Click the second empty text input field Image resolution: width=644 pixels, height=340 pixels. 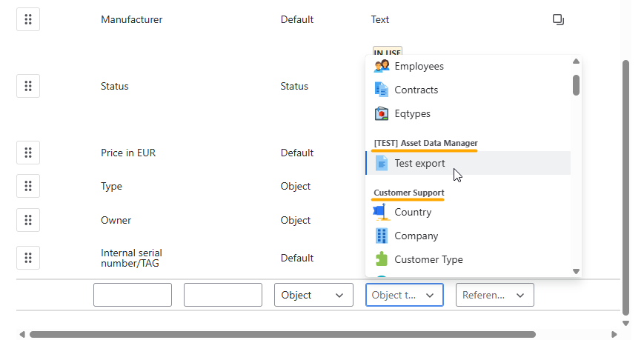click(223, 295)
